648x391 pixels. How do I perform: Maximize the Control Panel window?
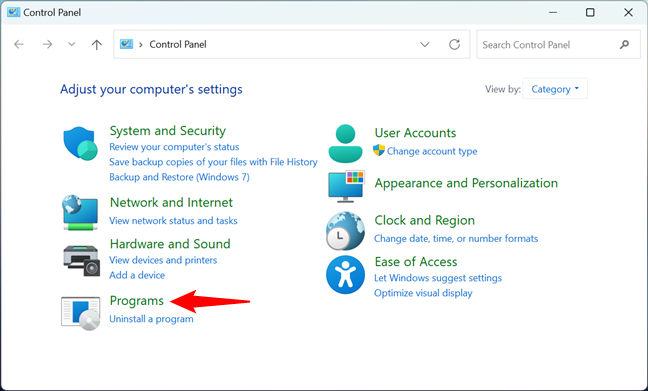590,12
